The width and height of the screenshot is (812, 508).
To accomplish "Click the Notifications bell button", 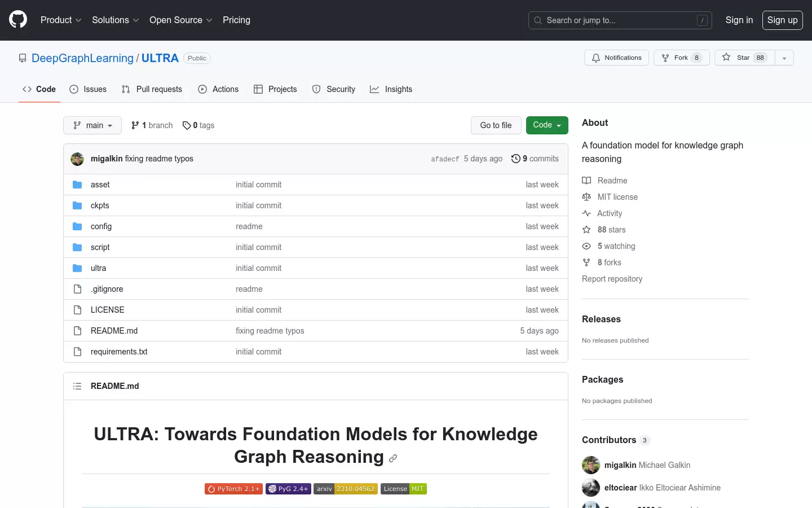I will (616, 58).
